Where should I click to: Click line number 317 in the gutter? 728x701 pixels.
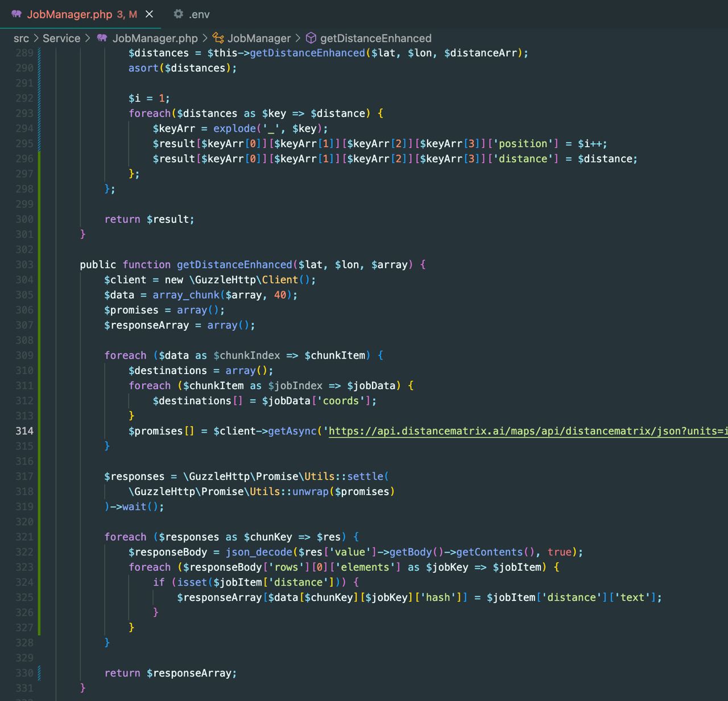click(x=24, y=476)
